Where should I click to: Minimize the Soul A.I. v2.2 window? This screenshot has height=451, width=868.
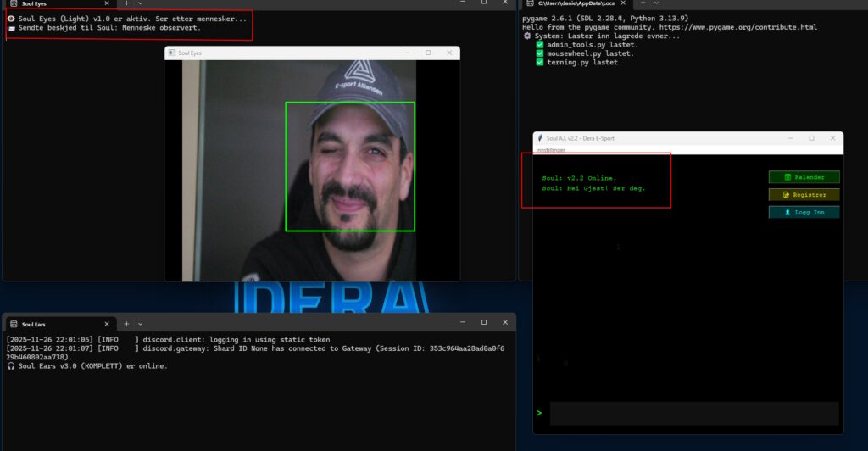click(791, 138)
